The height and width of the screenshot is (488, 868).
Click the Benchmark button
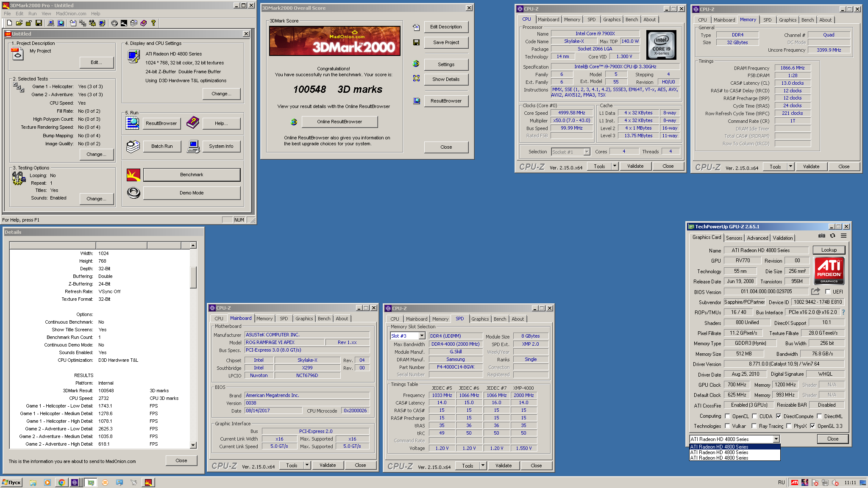point(192,175)
